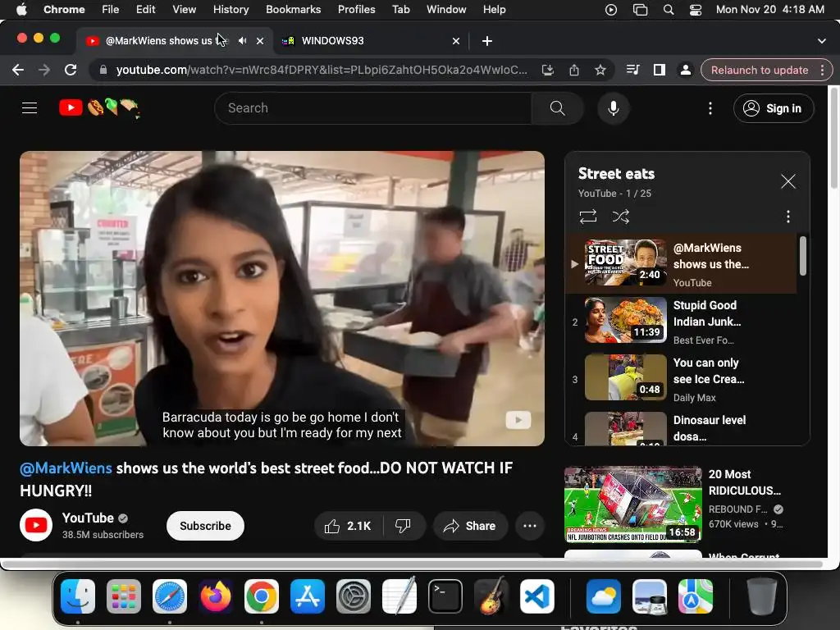Switch to the WINDOWS93 tab
The height and width of the screenshot is (630, 840).
(371, 41)
